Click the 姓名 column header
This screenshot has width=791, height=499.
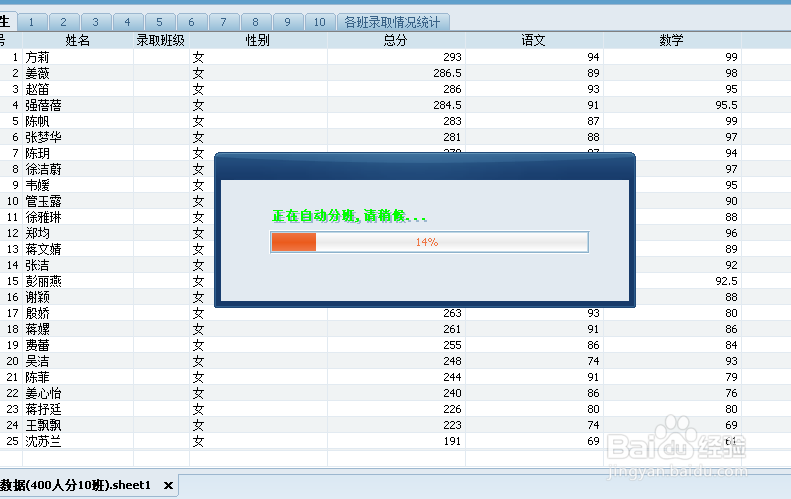point(78,40)
